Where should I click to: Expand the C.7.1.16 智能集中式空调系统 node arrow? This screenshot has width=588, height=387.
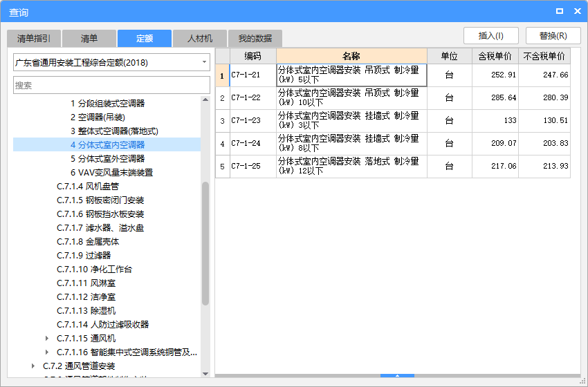(47, 352)
